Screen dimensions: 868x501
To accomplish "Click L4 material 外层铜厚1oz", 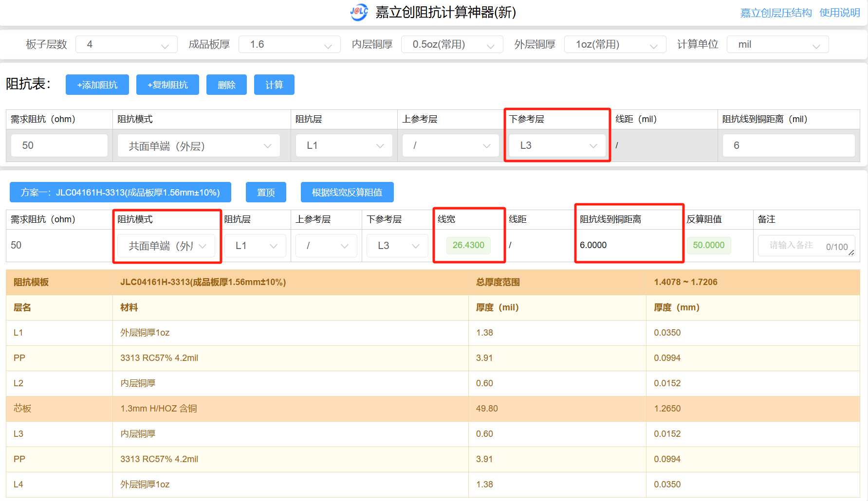I will (145, 484).
